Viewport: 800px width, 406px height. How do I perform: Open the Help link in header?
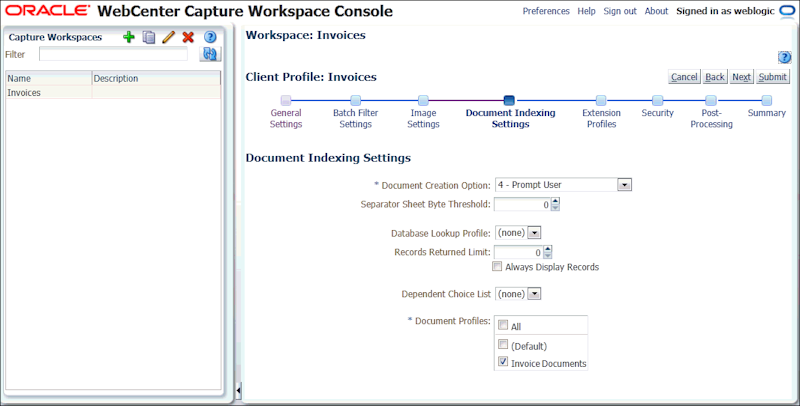(x=586, y=11)
